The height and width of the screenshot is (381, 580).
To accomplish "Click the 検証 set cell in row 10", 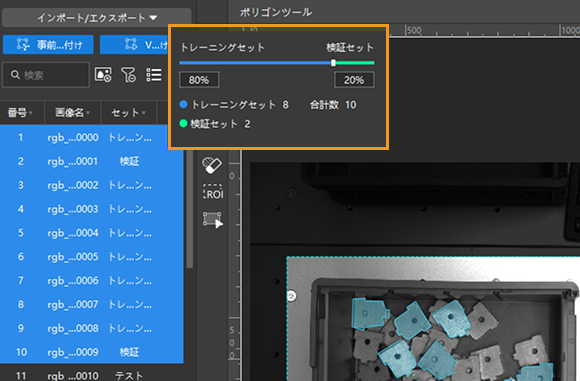I will [129, 352].
